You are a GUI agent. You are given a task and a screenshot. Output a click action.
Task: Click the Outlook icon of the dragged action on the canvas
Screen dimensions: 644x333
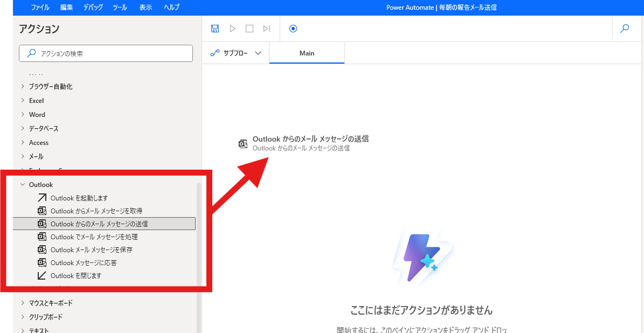(243, 144)
